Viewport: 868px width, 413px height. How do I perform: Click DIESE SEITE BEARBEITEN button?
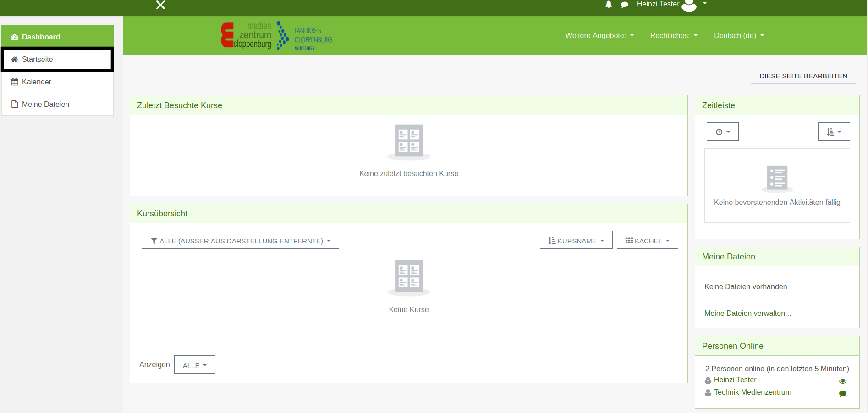(x=803, y=76)
